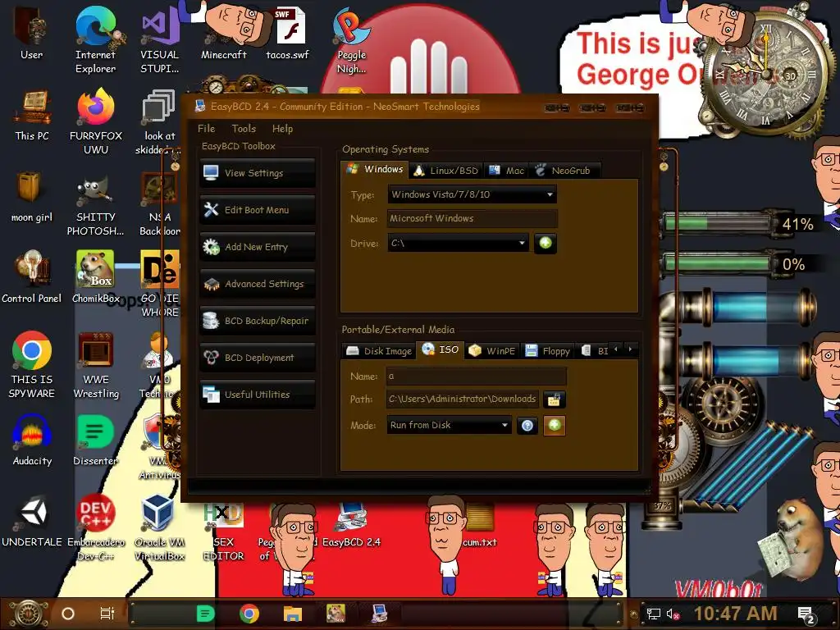Open tacos.swf file on desktop
This screenshot has width=840, height=630.
pyautogui.click(x=288, y=33)
